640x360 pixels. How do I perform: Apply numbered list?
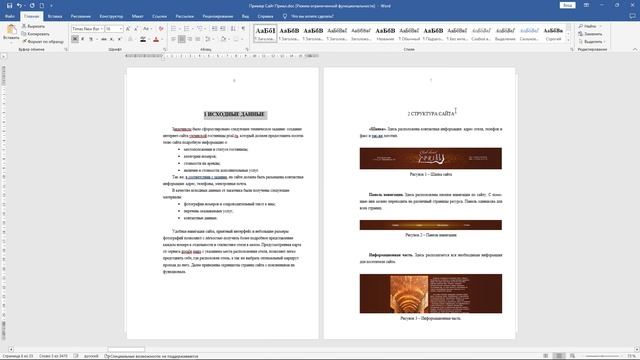[x=187, y=29]
